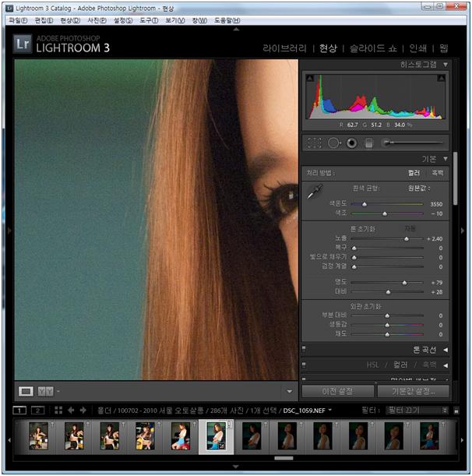Open the 도구(T) menu
Screen dimensions: 472x476
(x=149, y=20)
